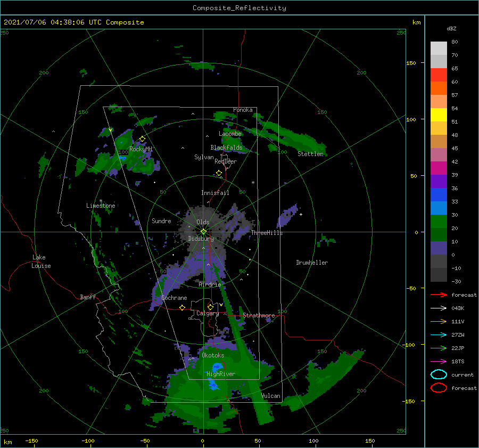Select the magenta swatch between 42 and 39 dBZ
Image resolution: width=479 pixels, height=448 pixels.
pos(439,168)
